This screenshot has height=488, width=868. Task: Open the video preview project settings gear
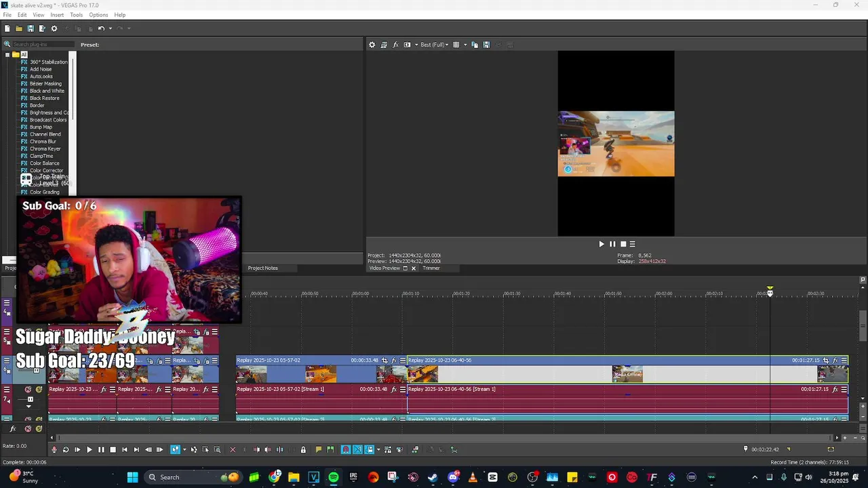372,45
